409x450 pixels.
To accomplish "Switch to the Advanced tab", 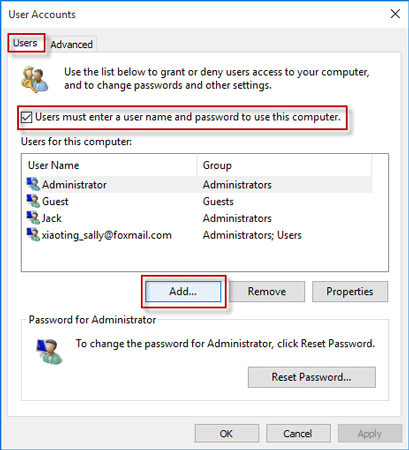I will click(71, 44).
